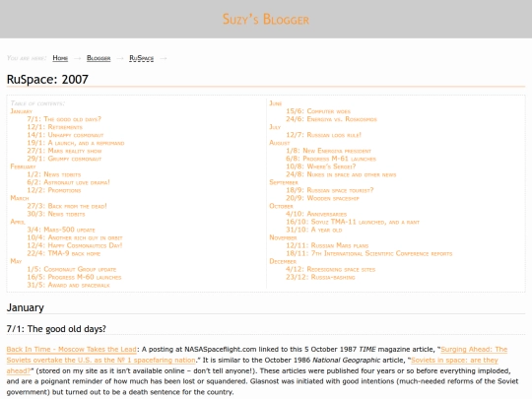
Task: Jump to the November section in contents
Action: (x=283, y=237)
